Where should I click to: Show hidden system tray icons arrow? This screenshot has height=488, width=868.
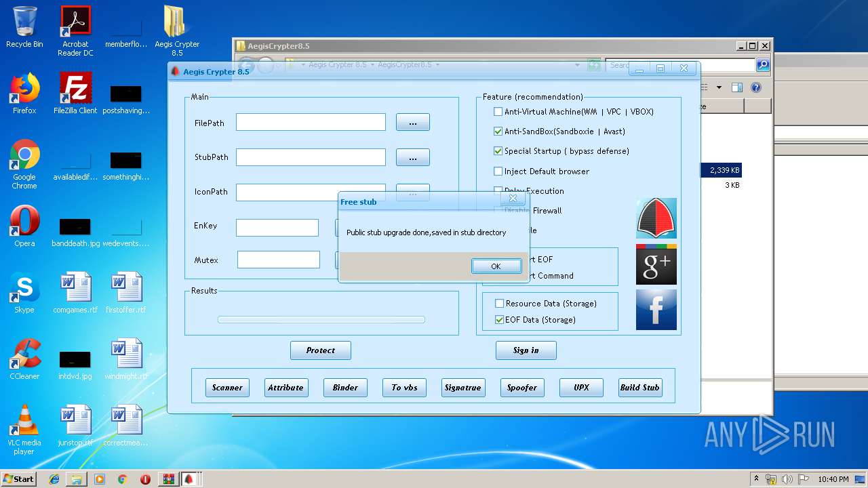pos(757,479)
